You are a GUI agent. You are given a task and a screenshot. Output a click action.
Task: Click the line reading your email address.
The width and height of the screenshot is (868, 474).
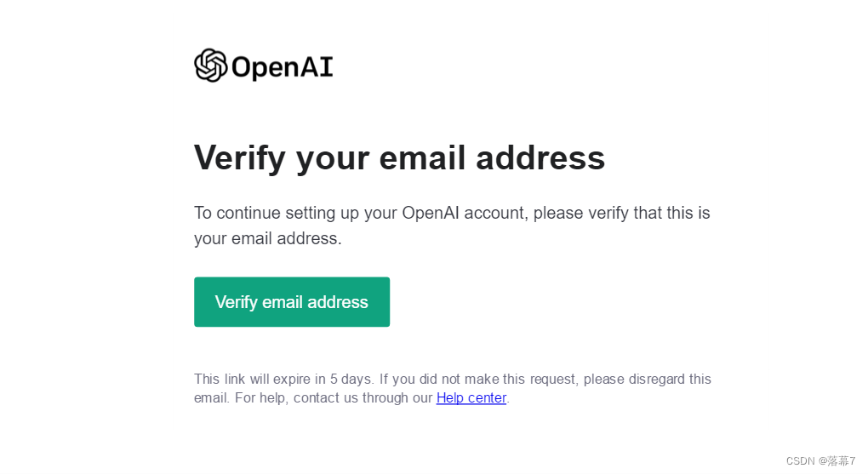pyautogui.click(x=268, y=238)
